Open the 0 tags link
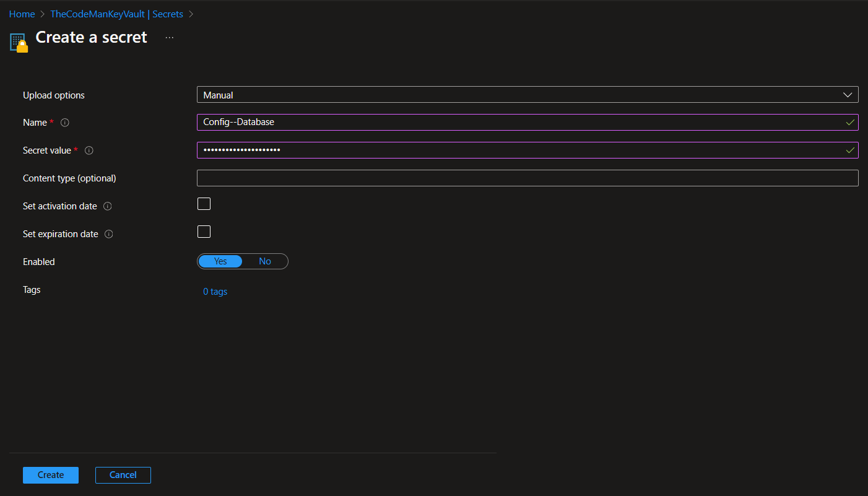Viewport: 868px width, 496px height. click(215, 292)
